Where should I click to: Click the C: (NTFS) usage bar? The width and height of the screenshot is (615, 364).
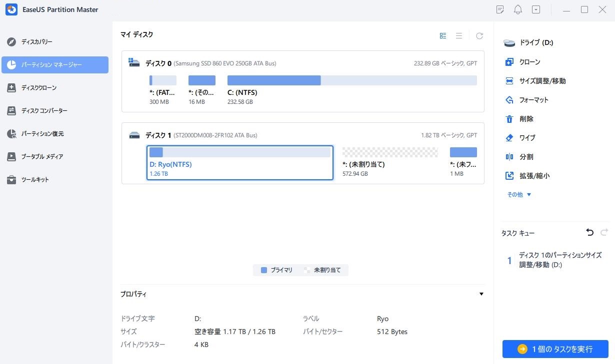351,80
